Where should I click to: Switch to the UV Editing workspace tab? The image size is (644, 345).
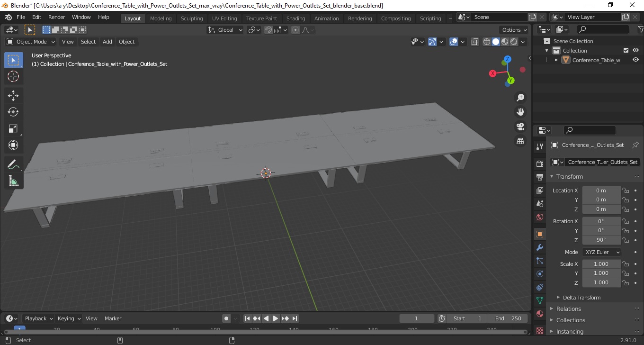click(224, 18)
